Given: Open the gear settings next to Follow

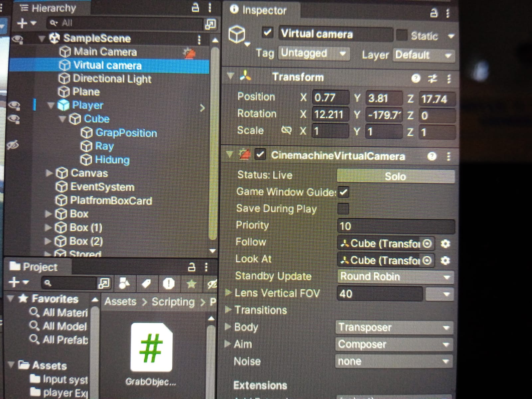Looking at the screenshot, I should (x=445, y=244).
